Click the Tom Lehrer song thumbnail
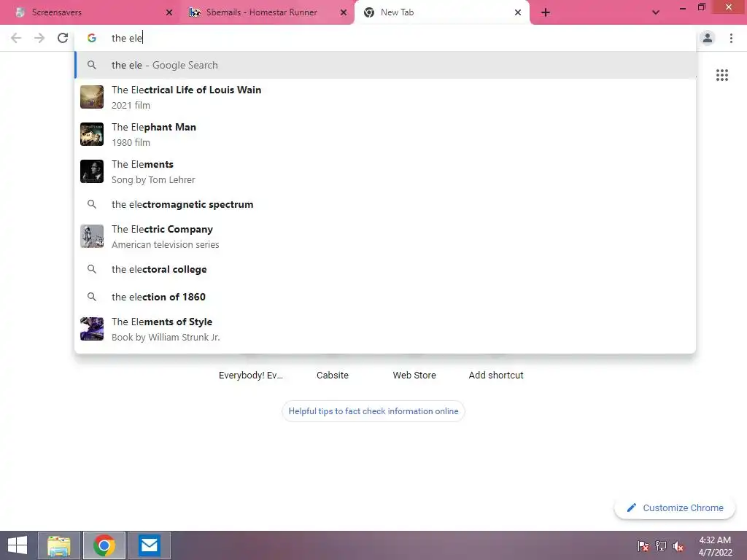This screenshot has height=560, width=747. pyautogui.click(x=92, y=171)
